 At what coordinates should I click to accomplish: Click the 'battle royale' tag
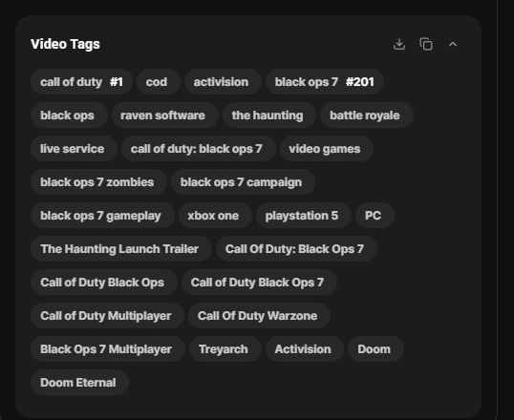[x=367, y=115]
